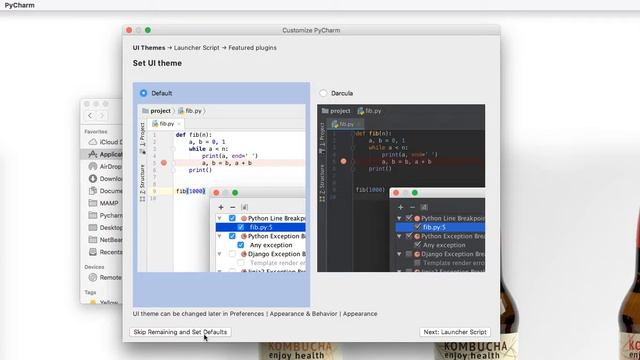Select the Default theme radio button
Image resolution: width=640 pixels, height=360 pixels.
[143, 93]
